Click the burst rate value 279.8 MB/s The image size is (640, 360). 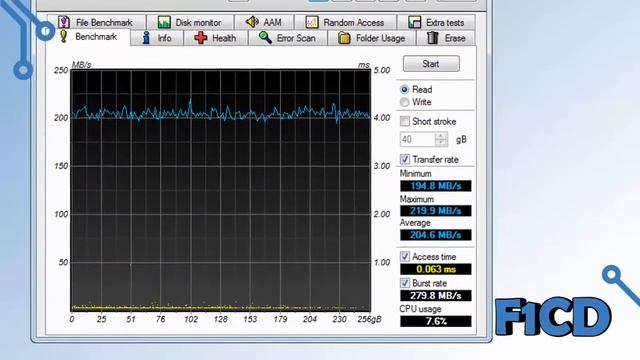[436, 295]
